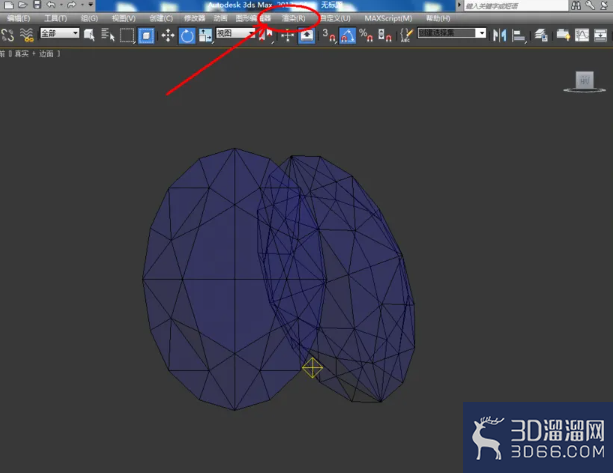Click the 前 viewport label
Viewport: 613px width, 473px height.
click(x=2, y=54)
